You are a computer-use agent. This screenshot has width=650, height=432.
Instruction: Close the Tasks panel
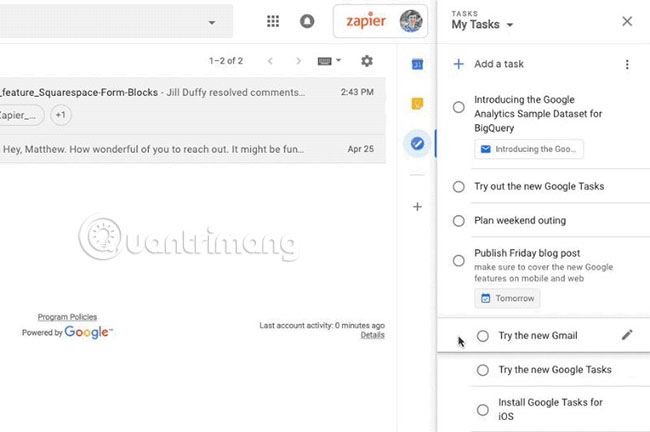pyautogui.click(x=627, y=21)
